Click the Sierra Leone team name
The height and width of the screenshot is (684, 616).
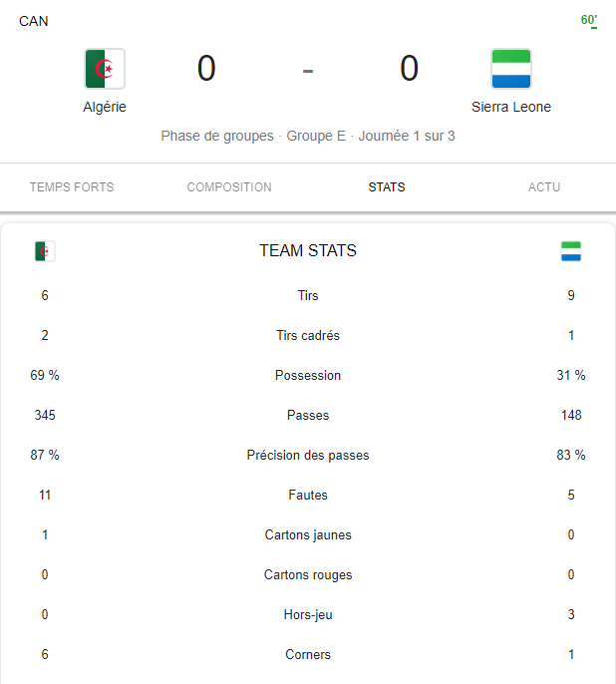pyautogui.click(x=511, y=107)
